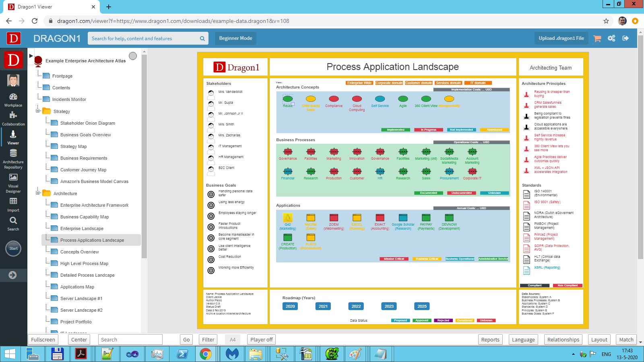The image size is (644, 362).
Task: Click the Match button
Action: 626,339
